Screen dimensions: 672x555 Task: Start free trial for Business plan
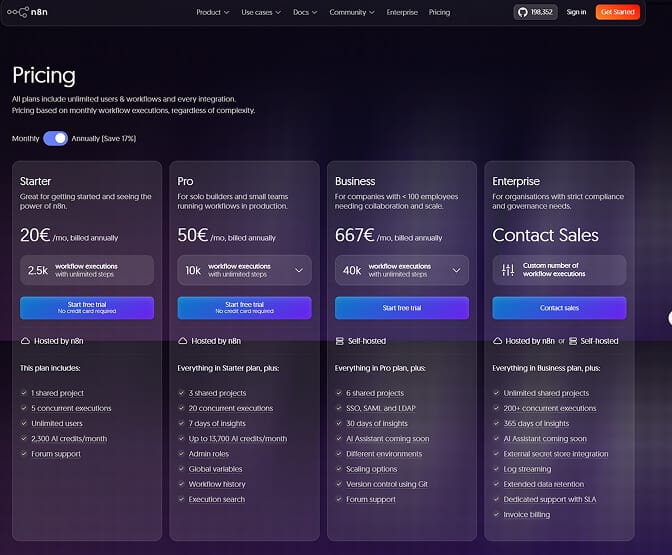(x=402, y=308)
